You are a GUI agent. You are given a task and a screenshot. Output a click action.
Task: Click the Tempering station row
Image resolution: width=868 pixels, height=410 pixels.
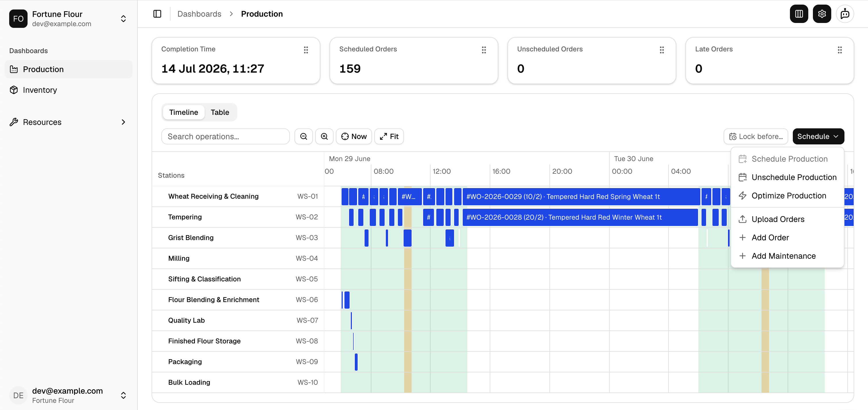(238, 217)
